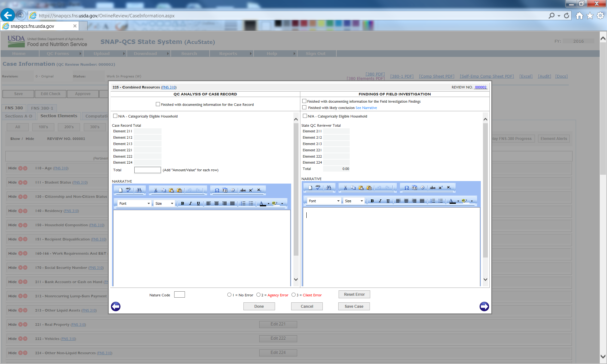Select the 2 = Agency Error radio button
Screen dimensions: 607x364
258,295
